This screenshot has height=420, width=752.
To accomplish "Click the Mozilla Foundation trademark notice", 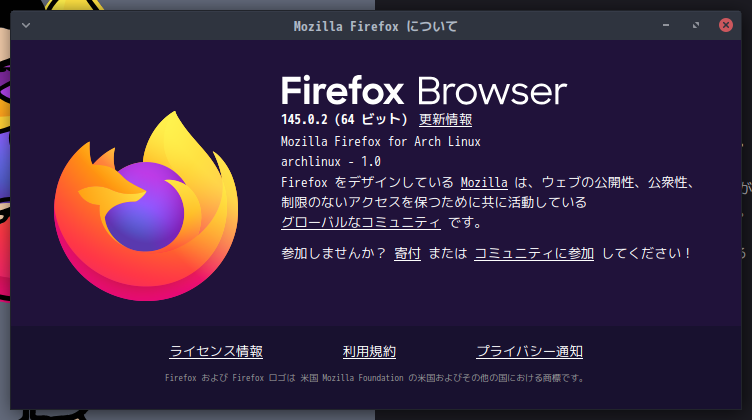I will 375,378.
